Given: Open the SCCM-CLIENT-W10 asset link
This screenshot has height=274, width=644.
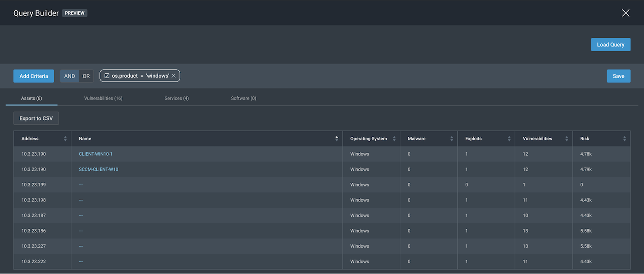Looking at the screenshot, I should (x=98, y=169).
